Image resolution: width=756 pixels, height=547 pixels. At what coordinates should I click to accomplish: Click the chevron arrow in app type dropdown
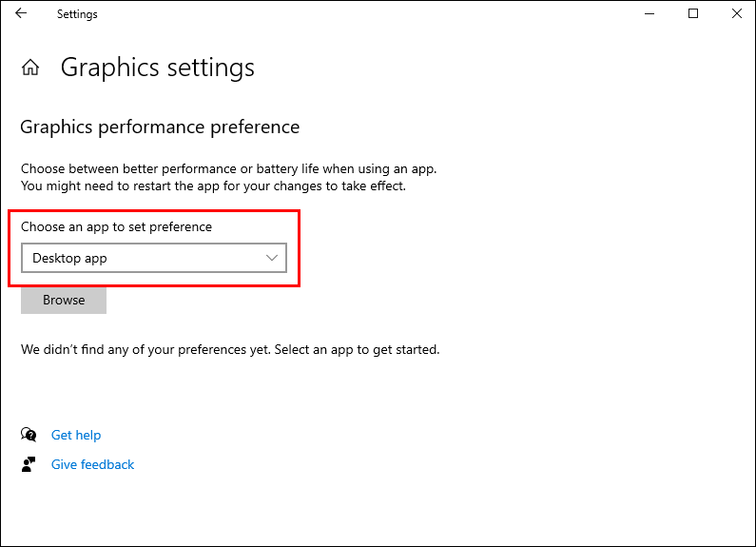tap(272, 258)
